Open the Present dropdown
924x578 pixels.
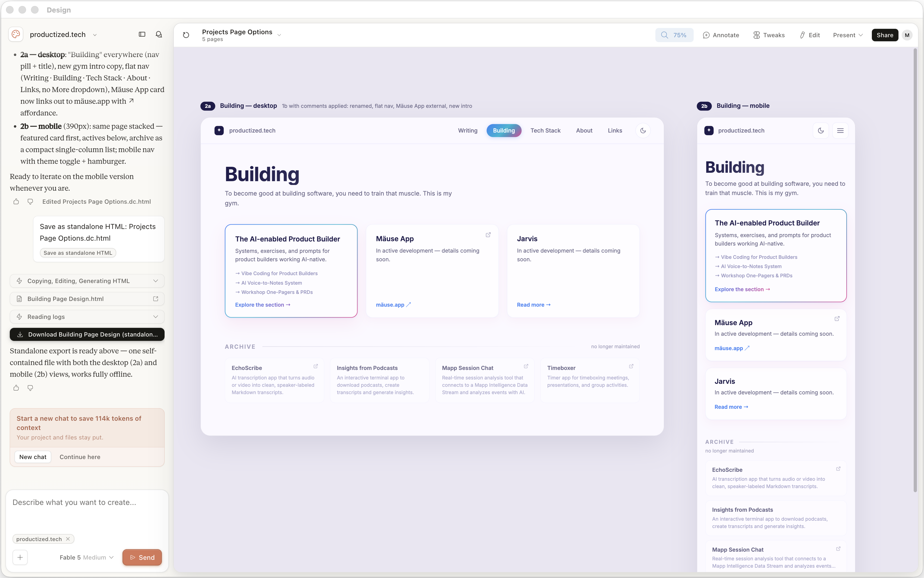[x=848, y=35]
